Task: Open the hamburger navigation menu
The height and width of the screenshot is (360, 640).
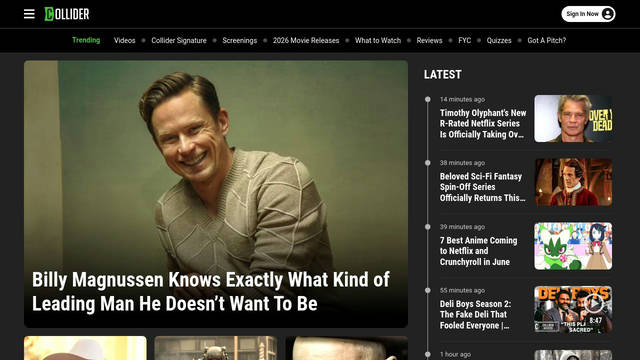Action: pos(29,14)
